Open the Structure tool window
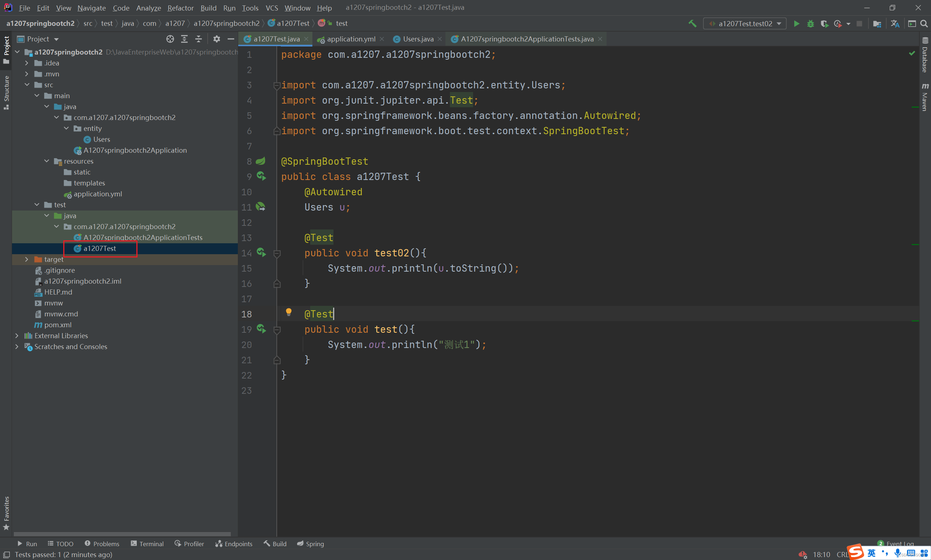This screenshot has width=931, height=560. [x=6, y=92]
